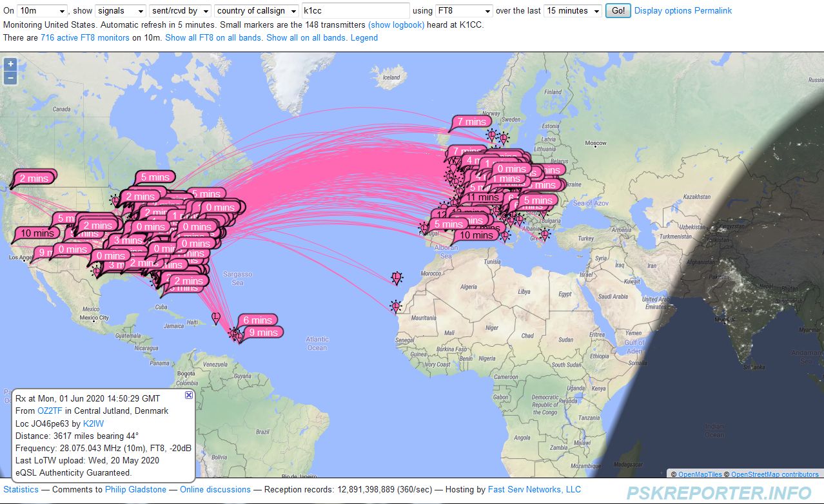
Task: Expand the sent/rcvd by dropdown
Action: [x=180, y=10]
